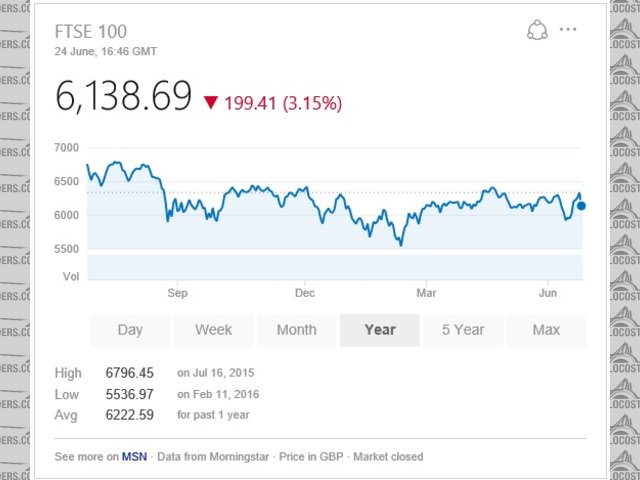Open the three-dot more options menu
640x480 pixels.
(x=569, y=30)
